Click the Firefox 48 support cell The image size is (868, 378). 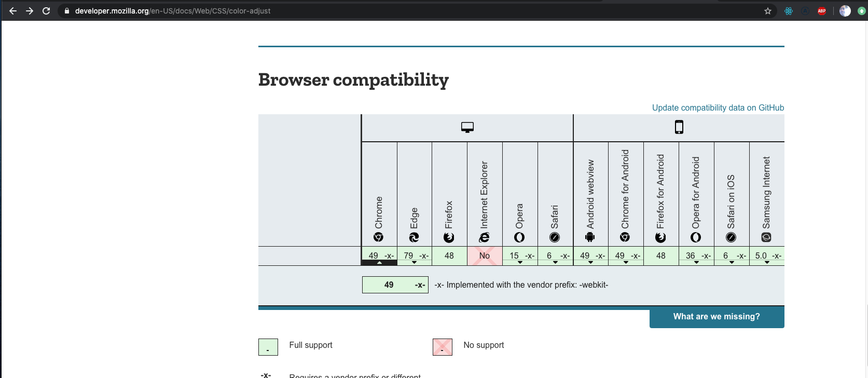[x=449, y=256]
